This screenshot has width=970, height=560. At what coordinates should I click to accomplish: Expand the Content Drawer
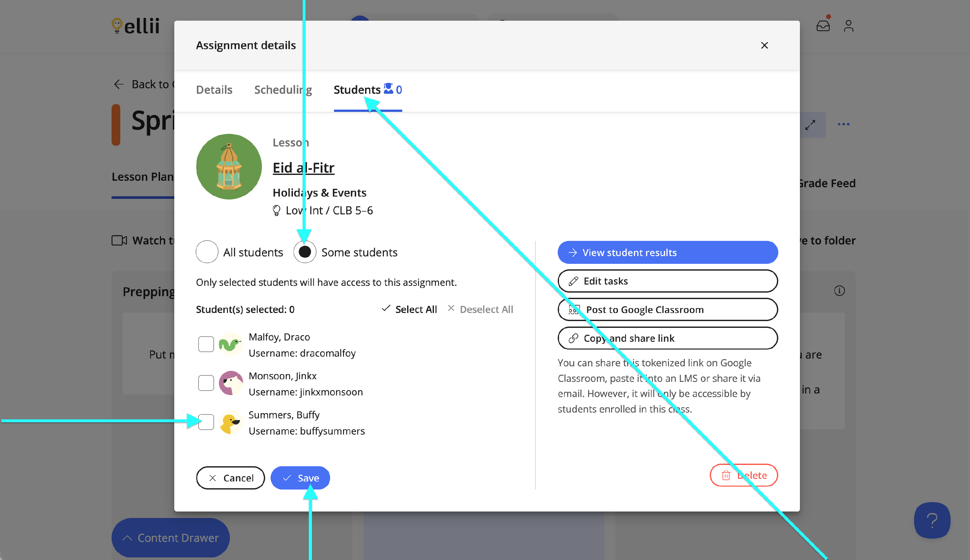(x=170, y=537)
